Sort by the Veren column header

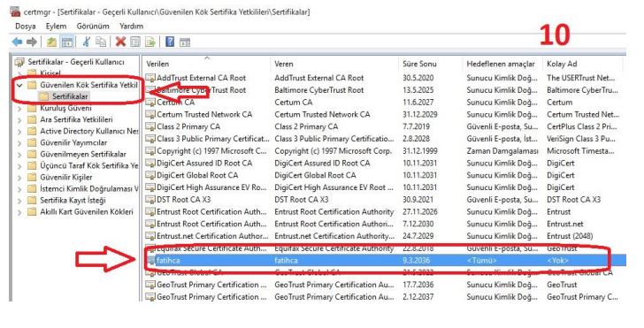click(x=334, y=64)
